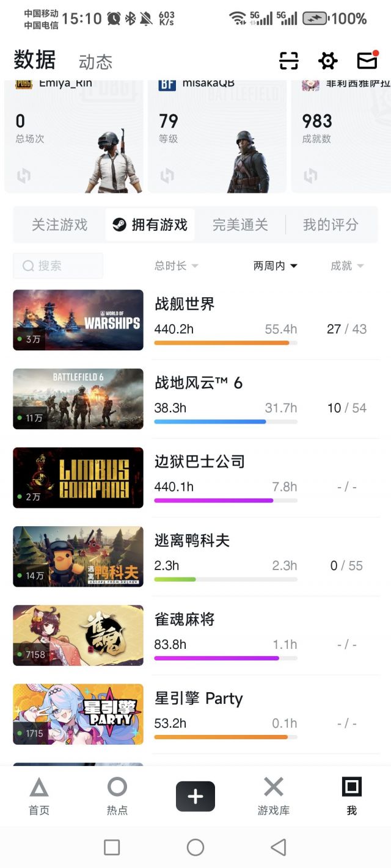The image size is (391, 868).
Task: Open the messages envelope icon
Action: point(367,61)
